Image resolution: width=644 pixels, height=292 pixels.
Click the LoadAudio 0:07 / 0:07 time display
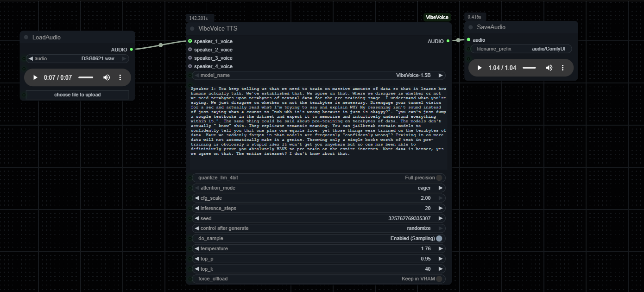[58, 77]
